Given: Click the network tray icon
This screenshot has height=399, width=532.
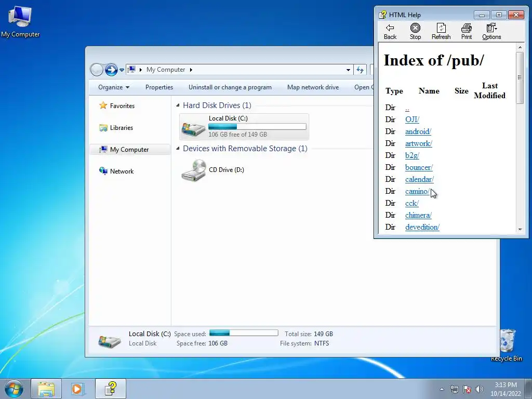Looking at the screenshot, I should pyautogui.click(x=454, y=389).
